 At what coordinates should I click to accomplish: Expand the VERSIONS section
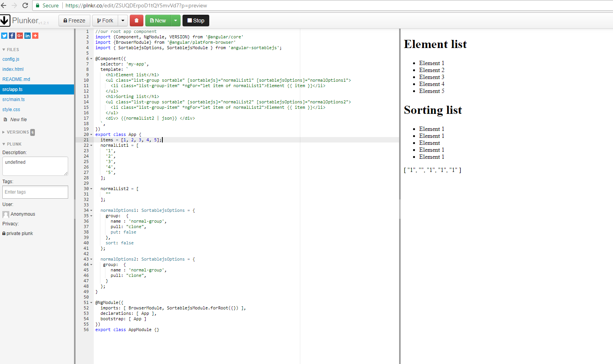point(15,132)
